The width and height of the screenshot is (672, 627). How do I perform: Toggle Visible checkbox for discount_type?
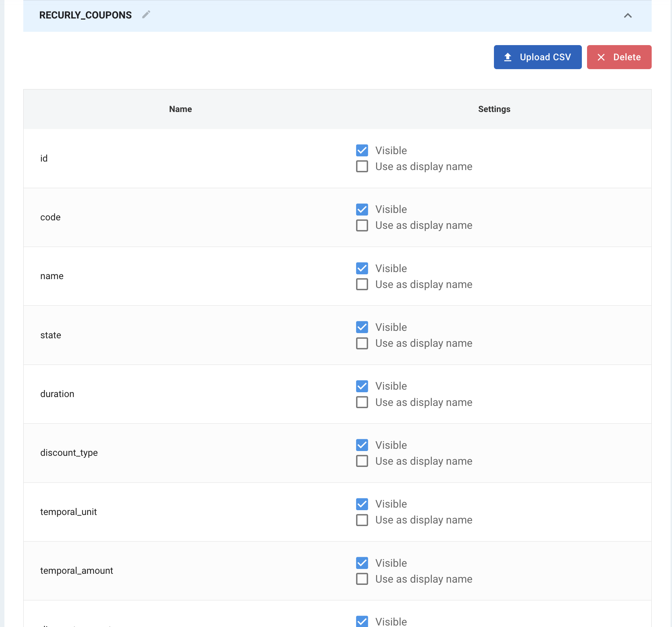click(x=362, y=445)
